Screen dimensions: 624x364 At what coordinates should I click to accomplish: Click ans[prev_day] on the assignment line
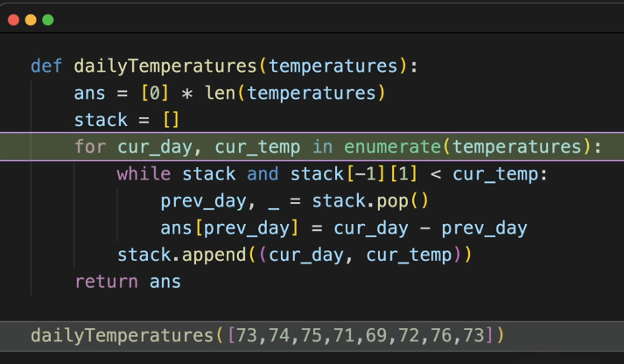[x=229, y=228]
